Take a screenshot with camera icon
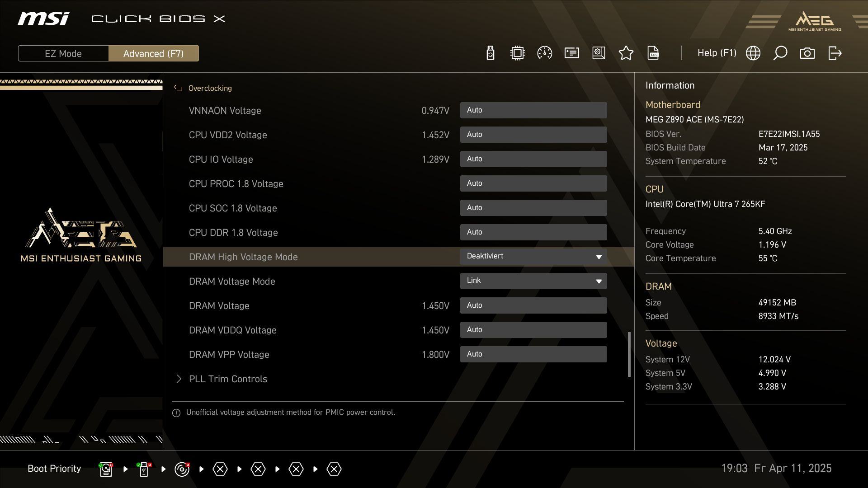868x488 pixels. coord(807,53)
